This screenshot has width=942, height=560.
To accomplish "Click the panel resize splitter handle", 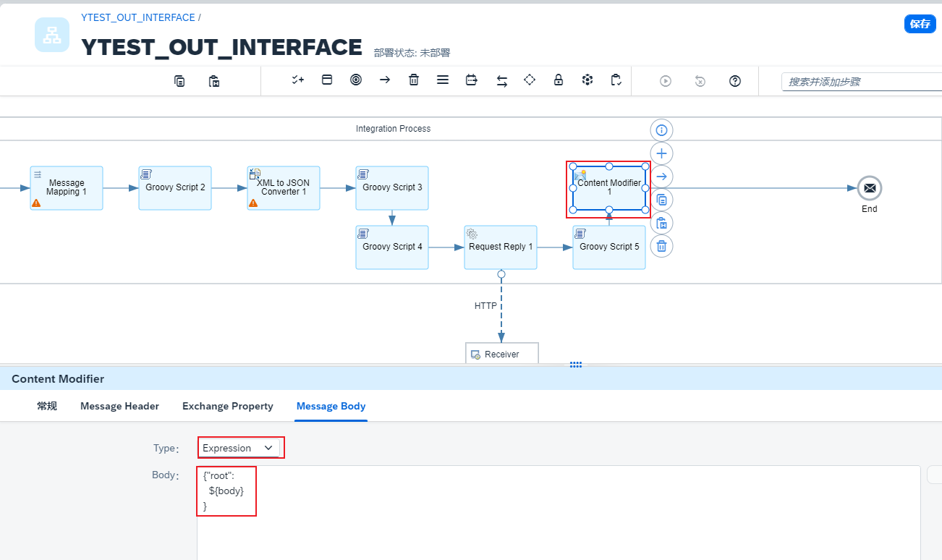I will 576,365.
